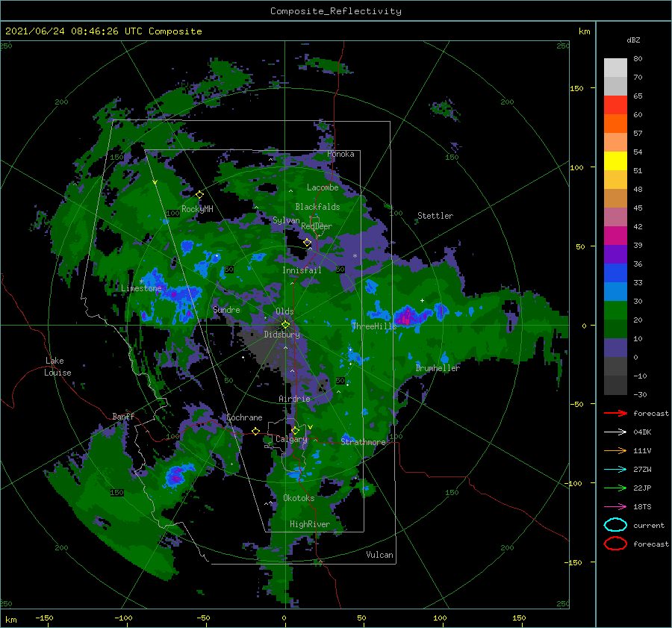The image size is (672, 628).
Task: Click the slate 0-10 dBZ swatch
Action: [615, 348]
